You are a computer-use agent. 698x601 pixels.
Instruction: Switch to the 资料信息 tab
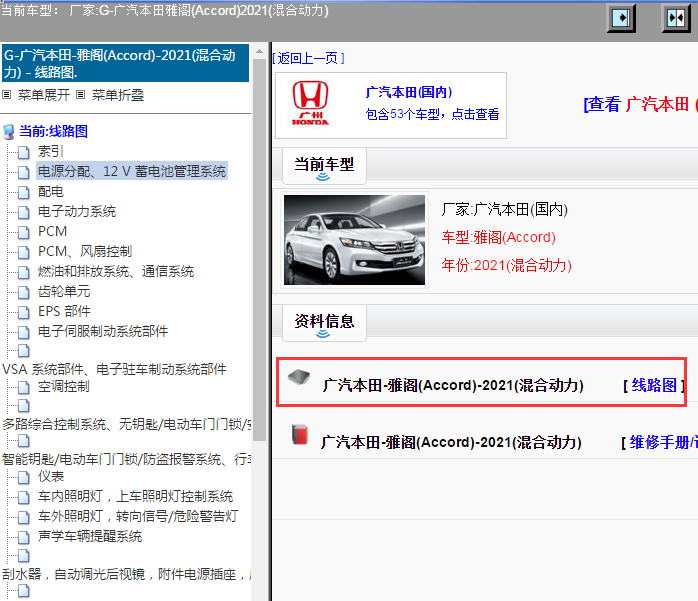tap(324, 323)
